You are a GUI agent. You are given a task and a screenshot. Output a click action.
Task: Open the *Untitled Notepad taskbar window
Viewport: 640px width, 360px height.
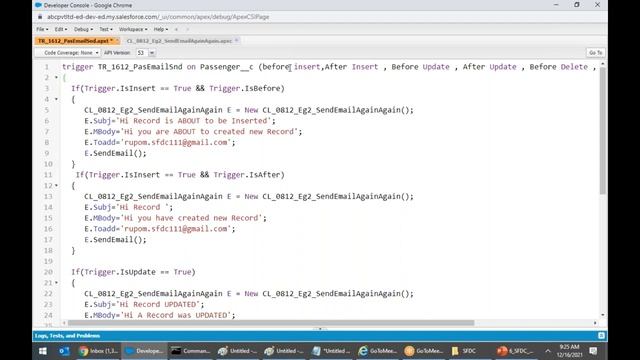coord(331,351)
